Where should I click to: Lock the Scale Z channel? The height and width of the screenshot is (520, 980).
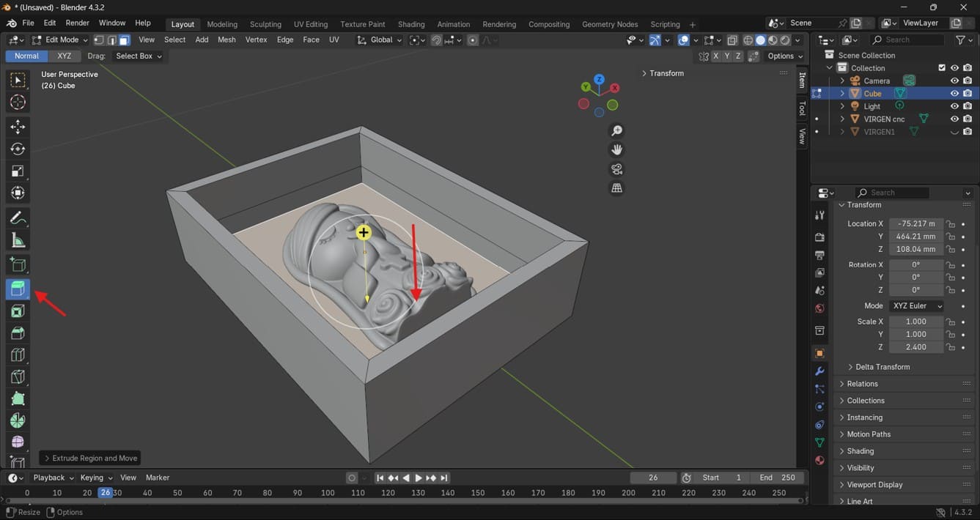[x=951, y=347]
